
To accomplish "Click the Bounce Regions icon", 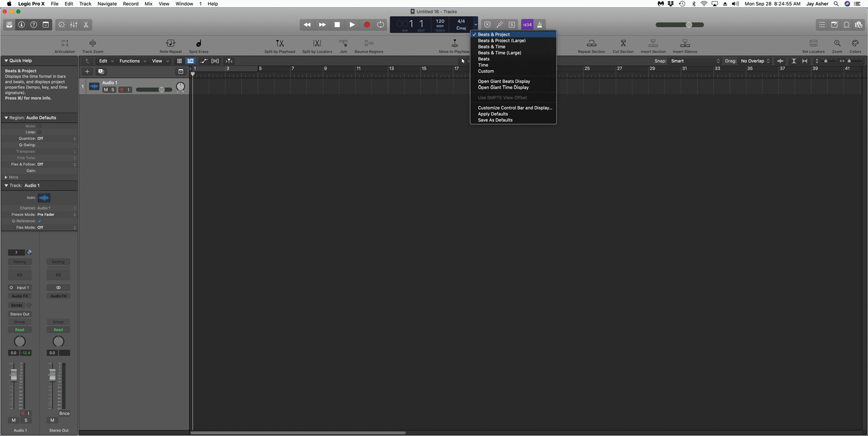I will (369, 43).
